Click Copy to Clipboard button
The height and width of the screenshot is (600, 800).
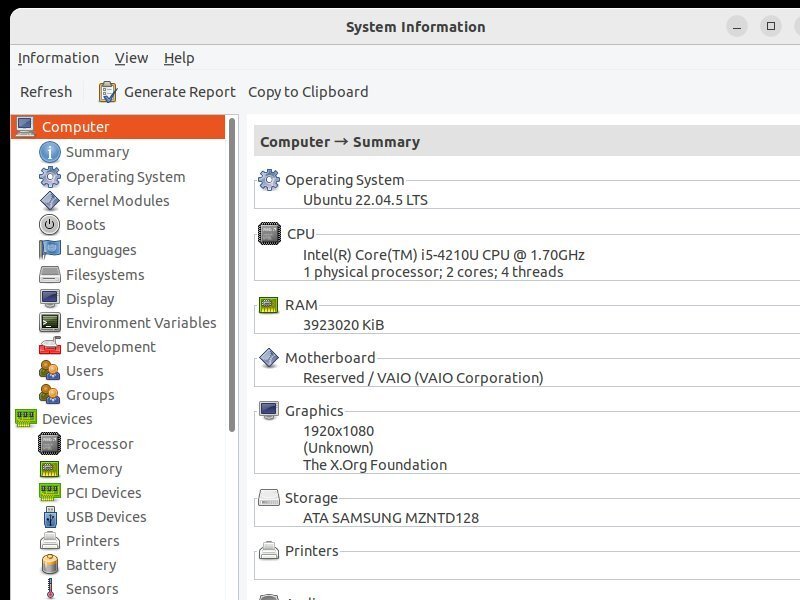coord(308,92)
